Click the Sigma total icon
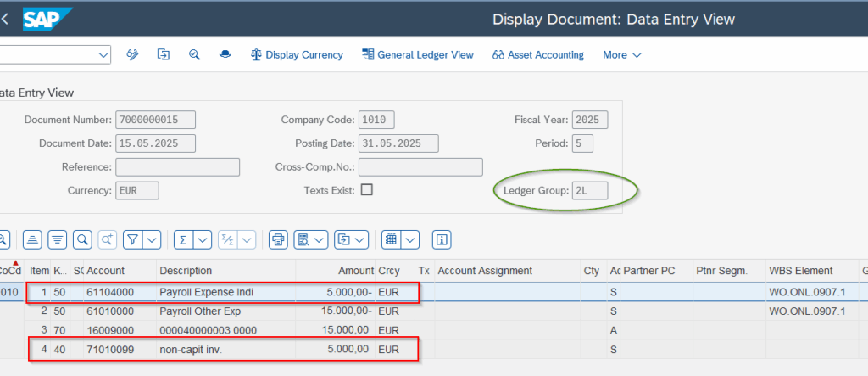This screenshot has width=868, height=376. tap(182, 239)
